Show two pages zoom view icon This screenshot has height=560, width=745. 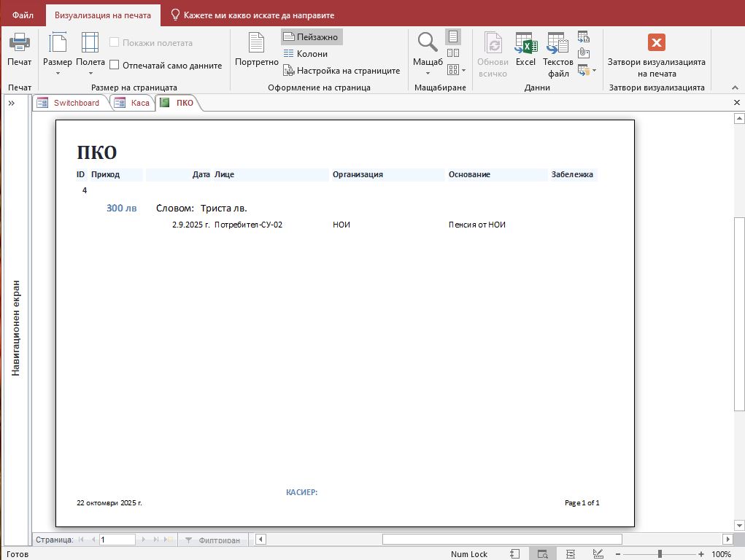click(453, 53)
